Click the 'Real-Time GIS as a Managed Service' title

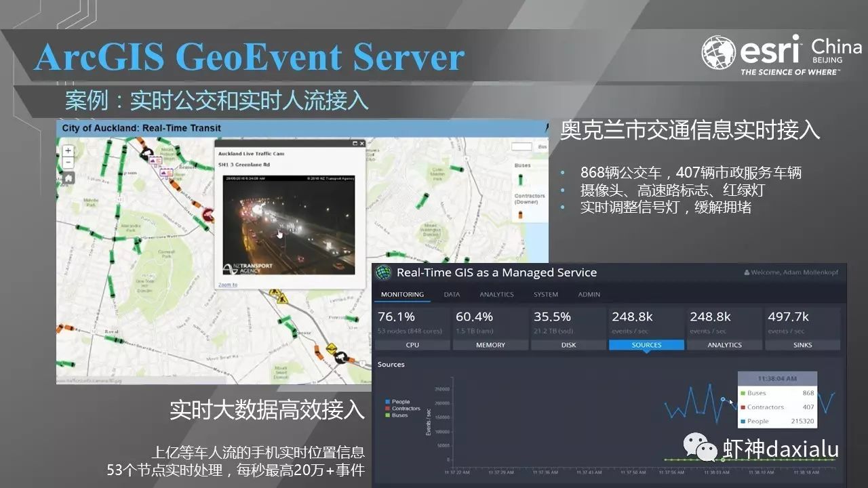[496, 272]
